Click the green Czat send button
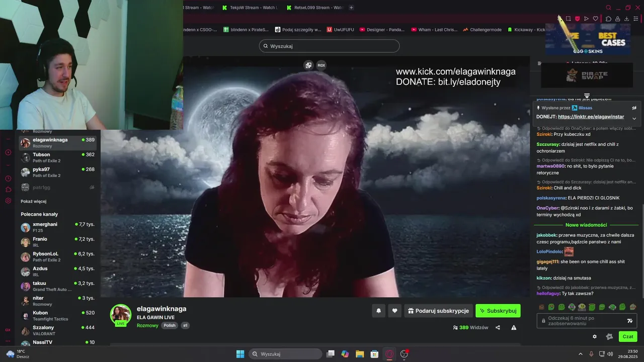Screen dimensions: 644x362 (628, 336)
